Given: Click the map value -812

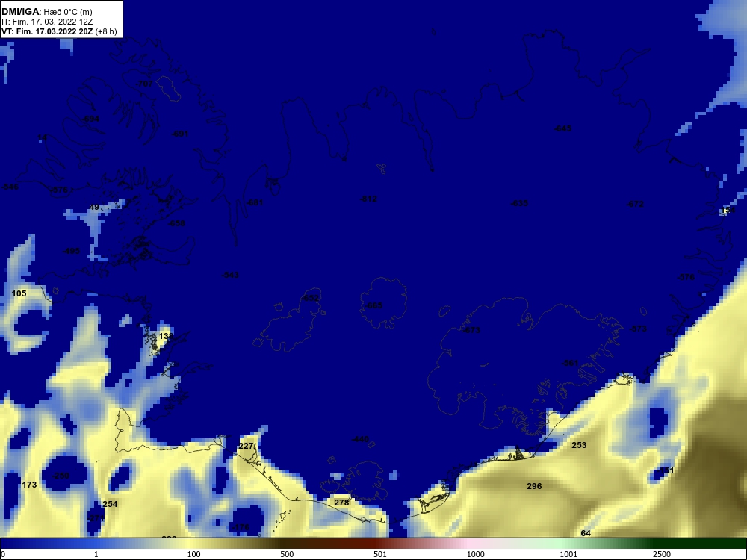Looking at the screenshot, I should (368, 199).
